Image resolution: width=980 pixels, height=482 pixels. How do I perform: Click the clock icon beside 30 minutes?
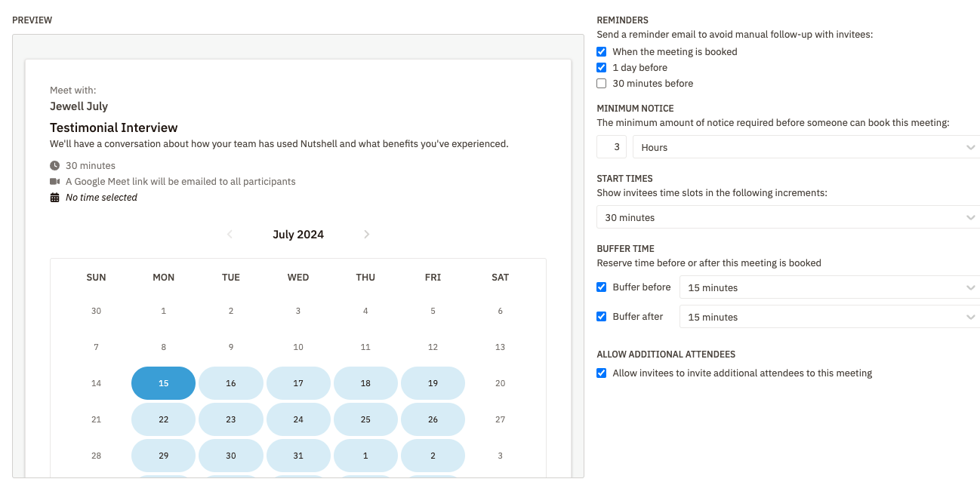point(54,166)
